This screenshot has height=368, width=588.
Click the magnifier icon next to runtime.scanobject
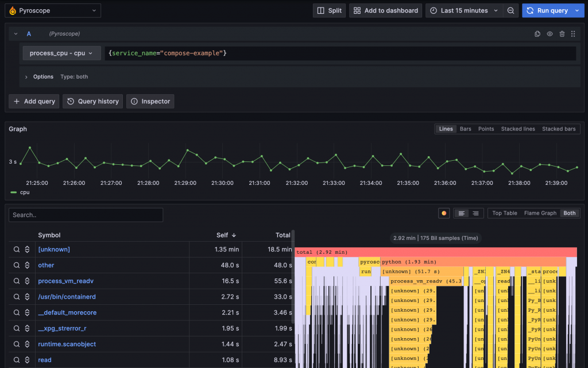pos(18,344)
